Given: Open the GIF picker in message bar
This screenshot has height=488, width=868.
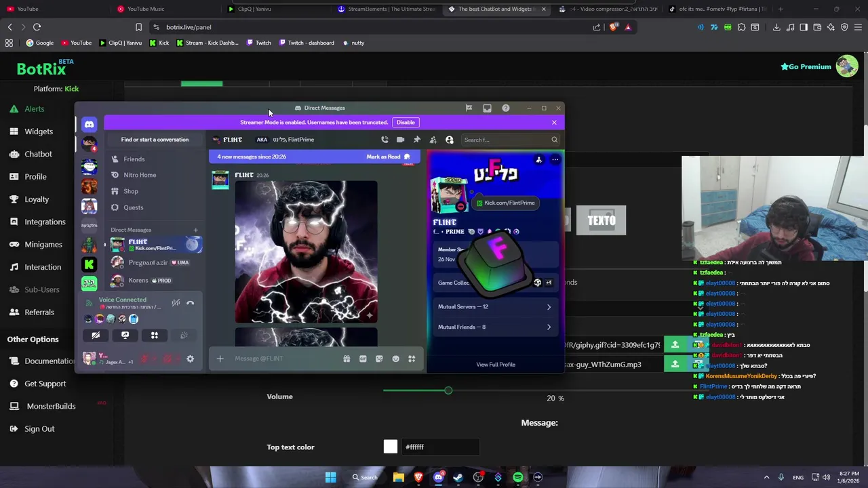Looking at the screenshot, I should [x=363, y=359].
